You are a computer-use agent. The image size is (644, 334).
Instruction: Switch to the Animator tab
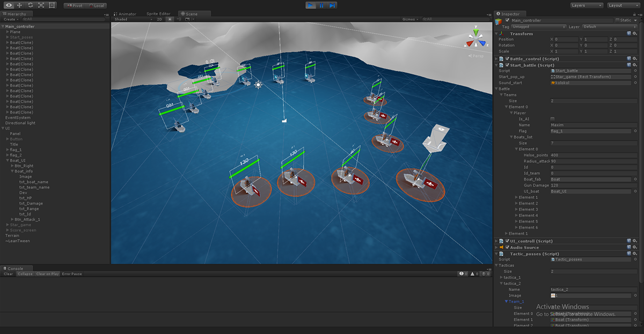click(125, 14)
